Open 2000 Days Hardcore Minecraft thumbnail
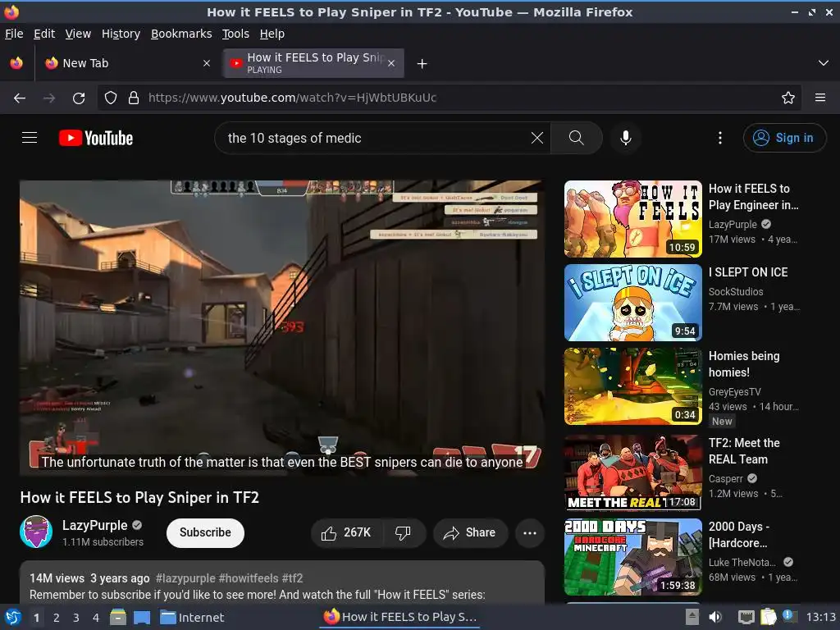This screenshot has width=840, height=630. pos(632,557)
